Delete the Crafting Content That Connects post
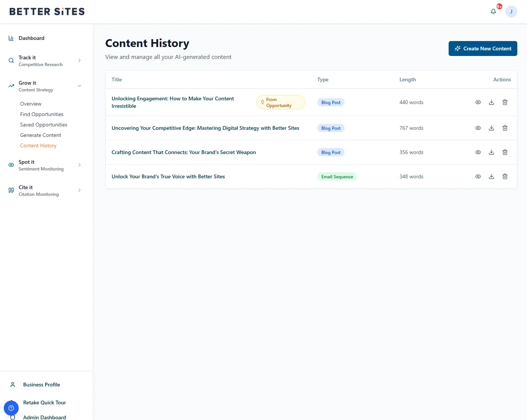The image size is (527, 420). pyautogui.click(x=505, y=152)
